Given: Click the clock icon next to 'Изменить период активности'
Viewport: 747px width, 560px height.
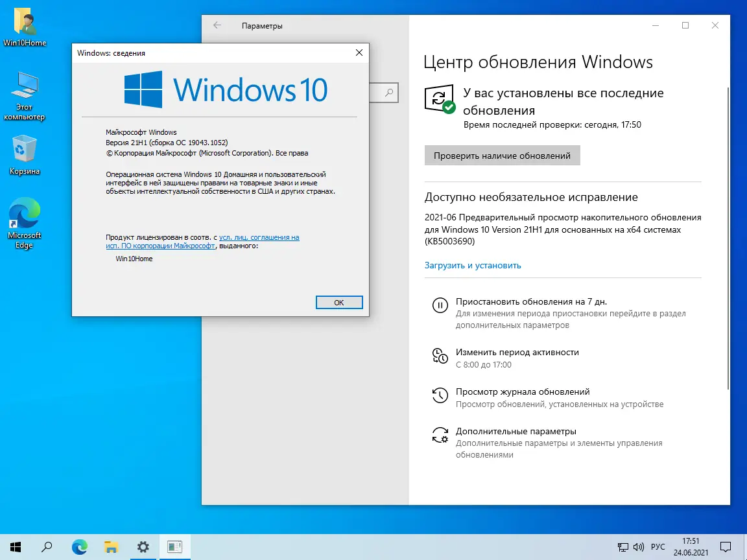Looking at the screenshot, I should (440, 355).
